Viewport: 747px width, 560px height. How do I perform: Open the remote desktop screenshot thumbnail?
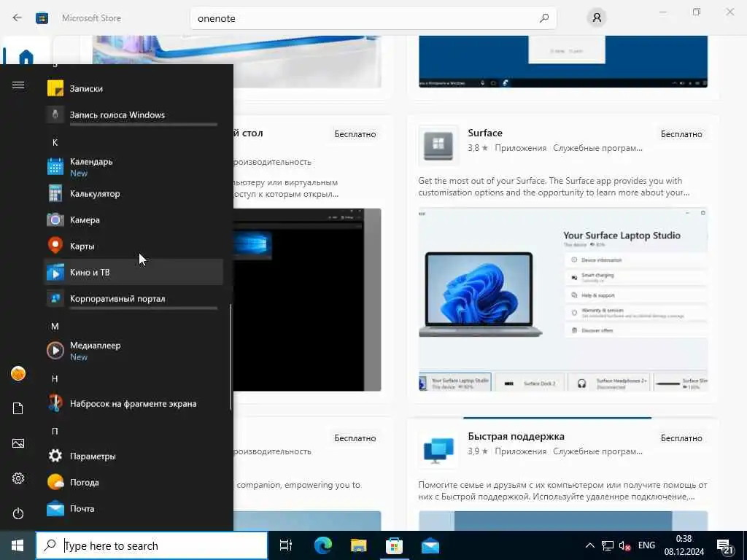pyautogui.click(x=307, y=300)
